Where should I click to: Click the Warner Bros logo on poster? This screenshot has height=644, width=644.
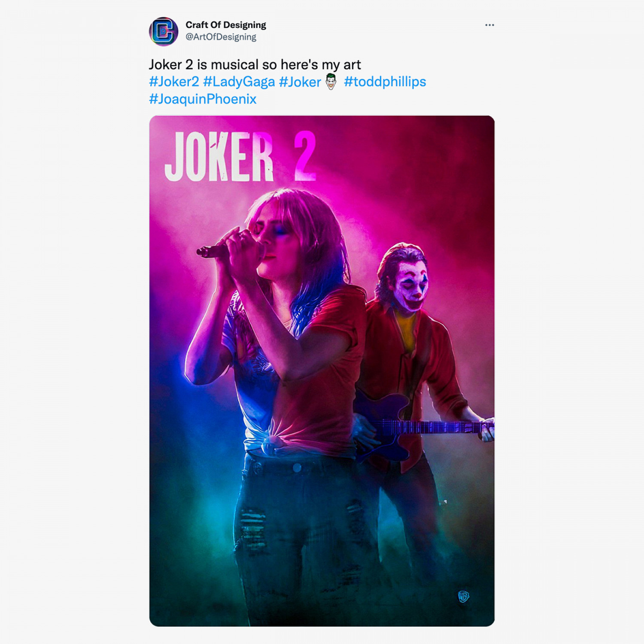463,596
